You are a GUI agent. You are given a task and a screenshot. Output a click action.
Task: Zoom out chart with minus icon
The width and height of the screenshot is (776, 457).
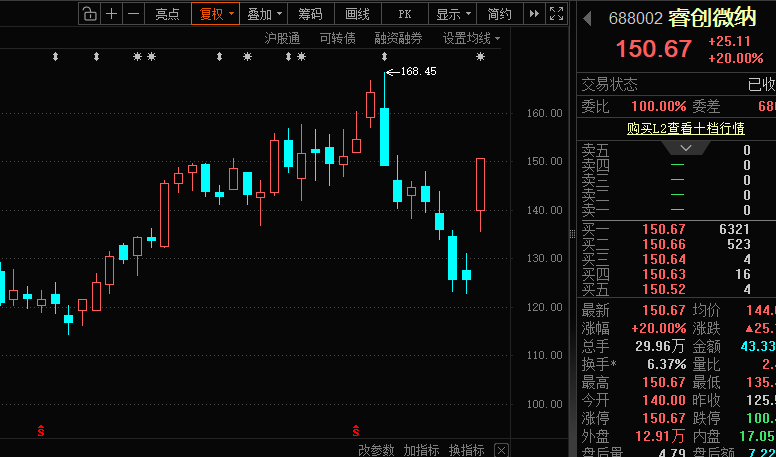(x=134, y=14)
